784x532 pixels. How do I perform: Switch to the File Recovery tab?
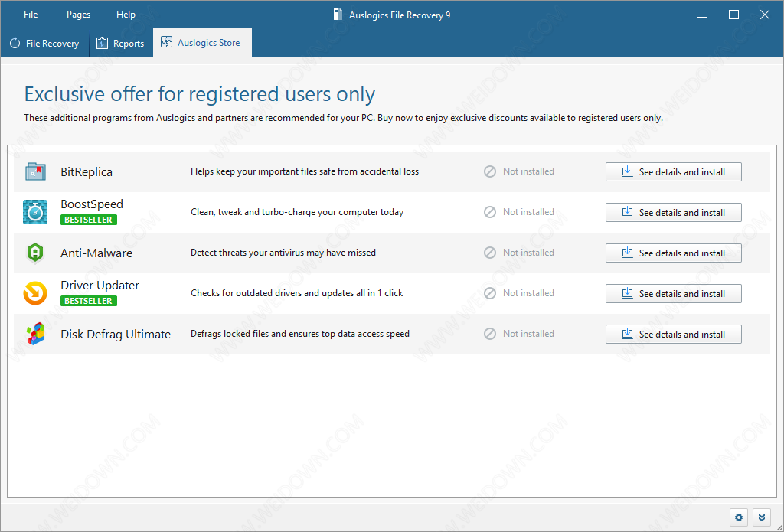(x=44, y=43)
